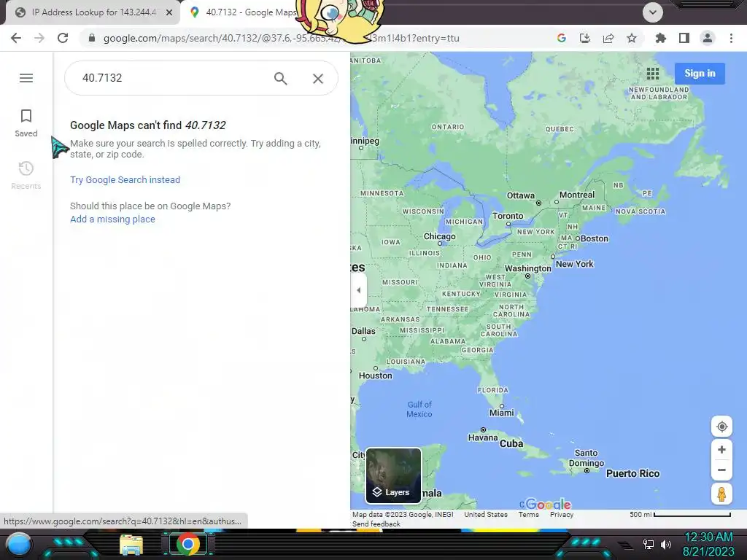Click the Washington city label
The height and width of the screenshot is (560, 747).
(528, 268)
